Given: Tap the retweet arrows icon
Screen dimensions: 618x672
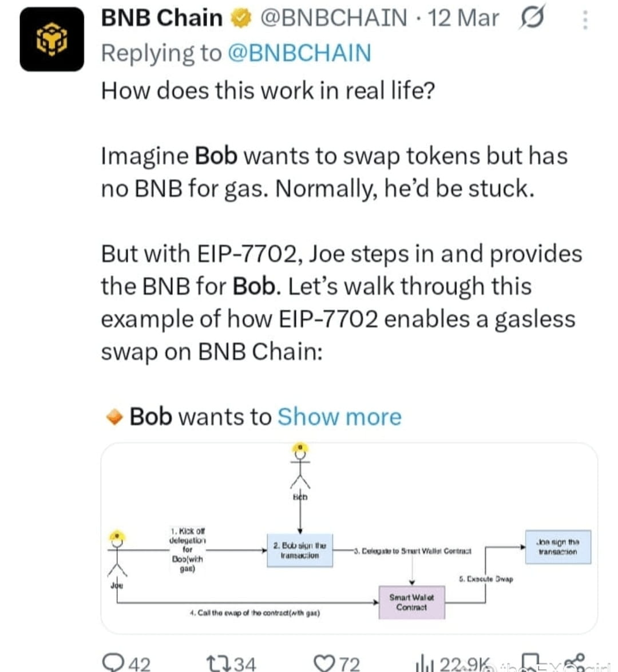Looking at the screenshot, I should (219, 663).
